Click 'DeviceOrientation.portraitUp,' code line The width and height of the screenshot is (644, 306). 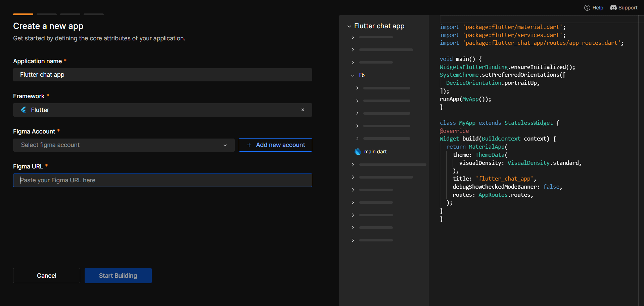[x=493, y=83]
